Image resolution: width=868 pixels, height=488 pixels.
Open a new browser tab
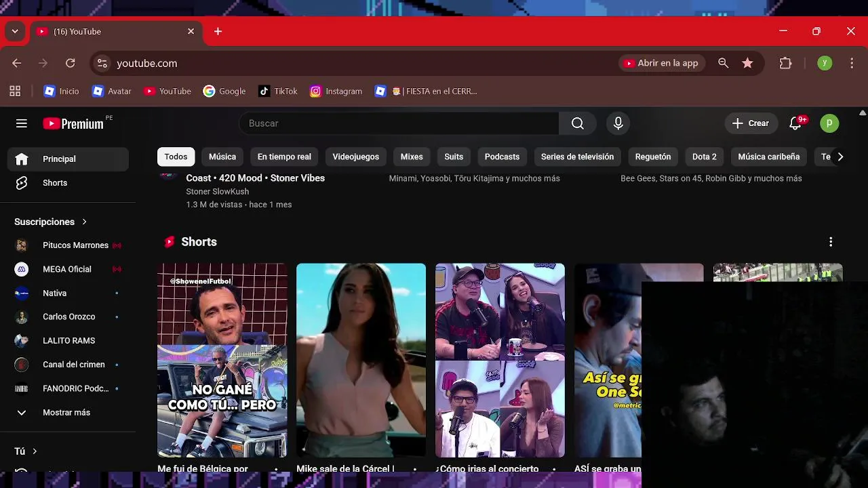[x=218, y=31]
